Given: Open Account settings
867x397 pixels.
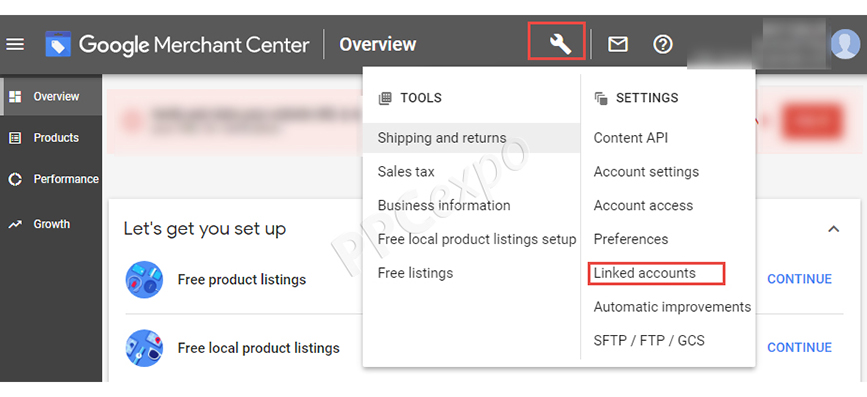Looking at the screenshot, I should [x=646, y=171].
